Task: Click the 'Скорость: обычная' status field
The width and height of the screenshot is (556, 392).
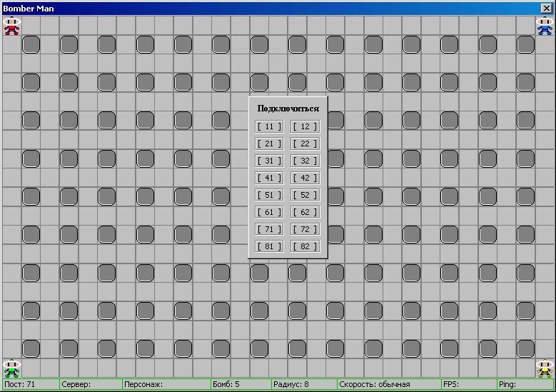Action: coord(389,384)
